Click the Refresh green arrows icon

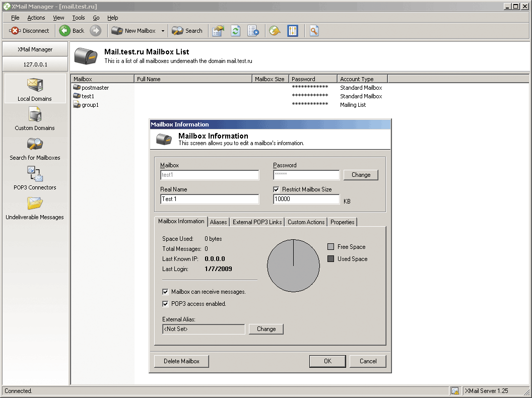235,31
